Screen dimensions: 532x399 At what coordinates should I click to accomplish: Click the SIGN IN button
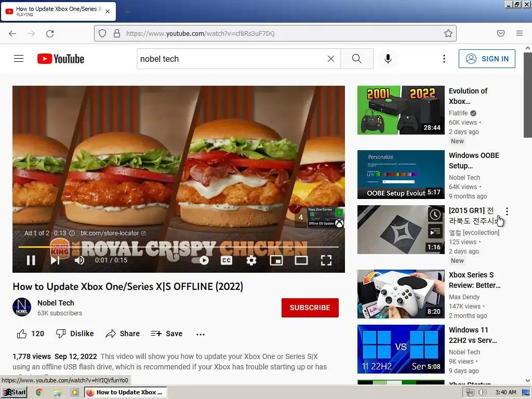tap(487, 59)
